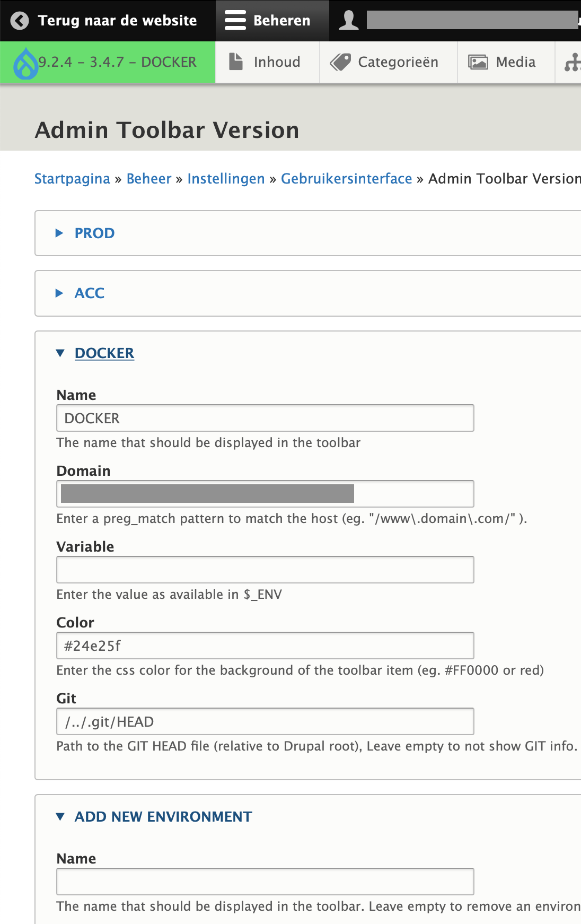Viewport: 581px width, 924px height.
Task: Expand the ACC environment section
Action: [x=89, y=293]
